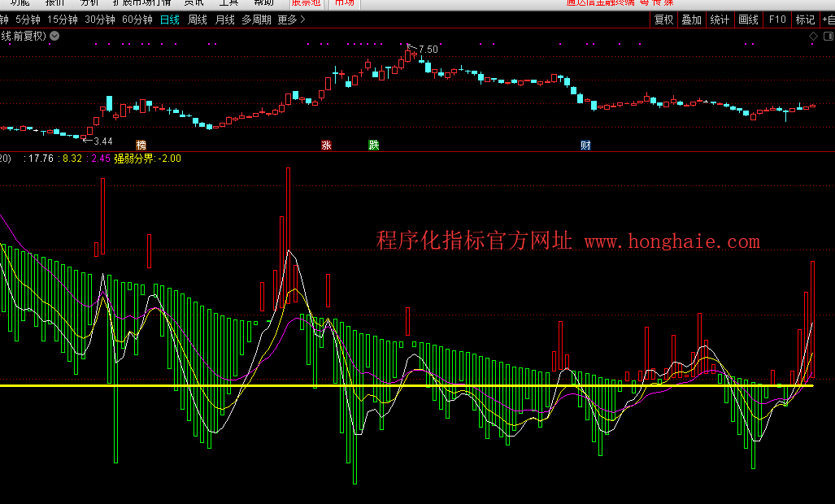Click the diamond icon at chart top-right
The width and height of the screenshot is (835, 504).
click(813, 37)
